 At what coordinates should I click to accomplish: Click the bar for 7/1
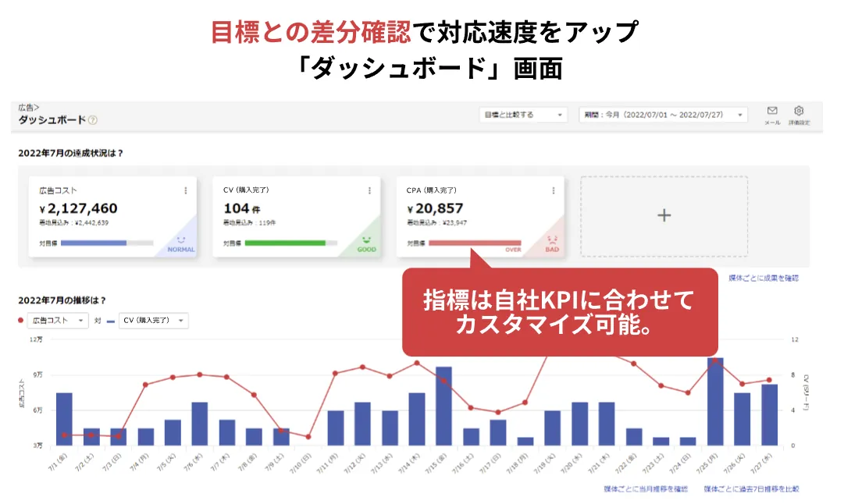pos(64,419)
